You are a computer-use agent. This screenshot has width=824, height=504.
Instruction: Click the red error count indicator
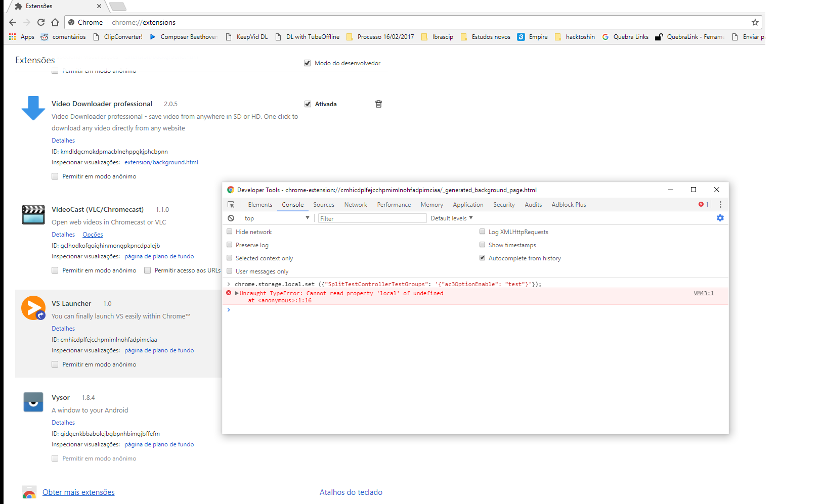coord(704,205)
